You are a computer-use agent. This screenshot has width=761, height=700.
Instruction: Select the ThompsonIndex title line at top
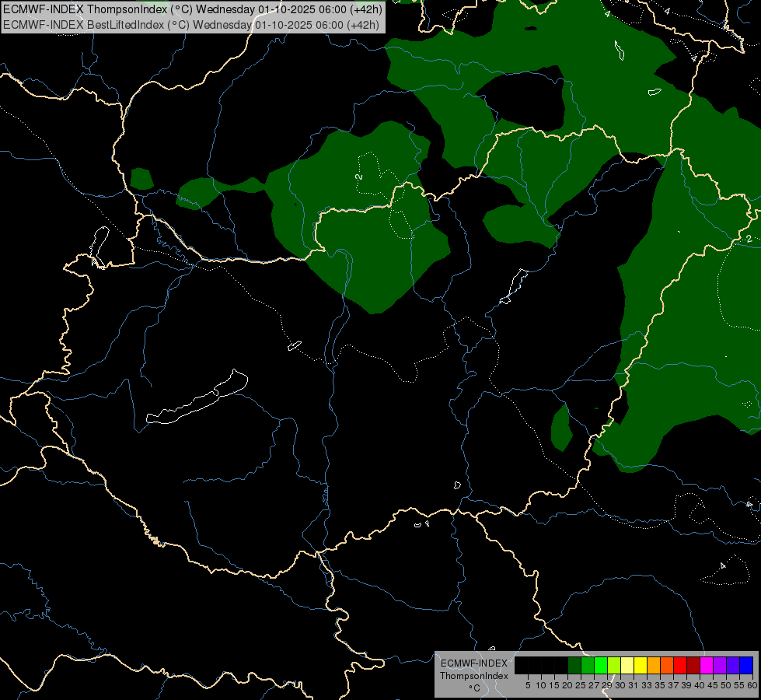[x=190, y=9]
